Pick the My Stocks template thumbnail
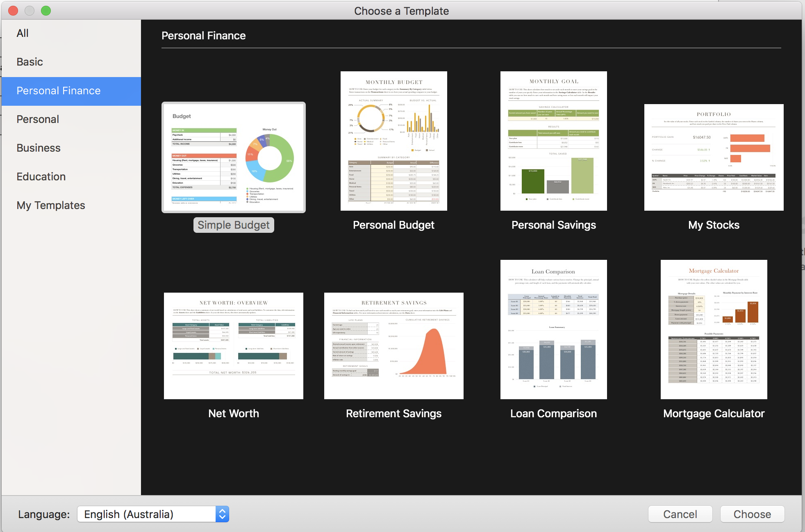This screenshot has width=805, height=532. (x=714, y=157)
